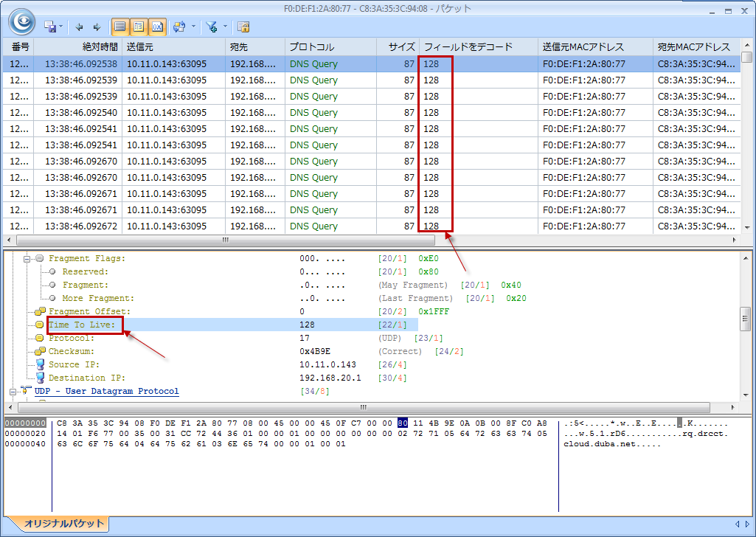Select the Checksum field in decode tree
This screenshot has height=537, width=756.
coord(72,352)
